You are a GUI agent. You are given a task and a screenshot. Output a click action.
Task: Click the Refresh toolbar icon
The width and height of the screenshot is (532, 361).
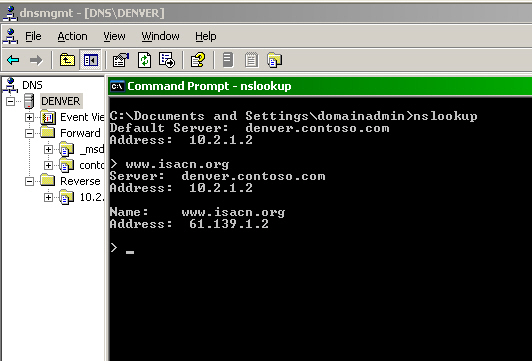(145, 60)
